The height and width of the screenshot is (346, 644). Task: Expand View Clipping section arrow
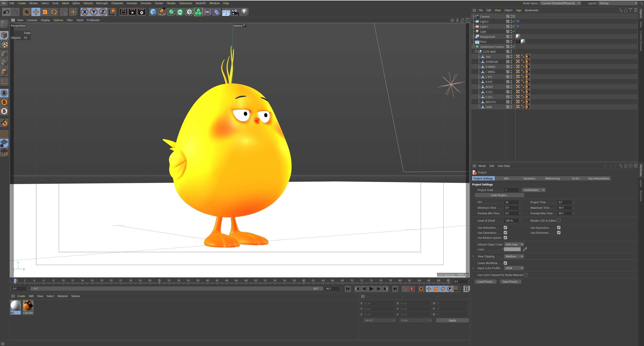click(x=473, y=256)
